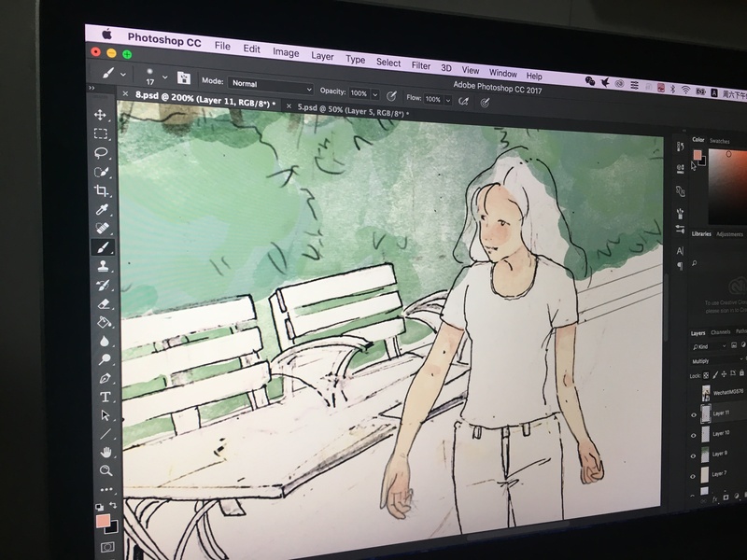Switch to the Swatches tab
This screenshot has height=560, width=747.
click(x=719, y=141)
